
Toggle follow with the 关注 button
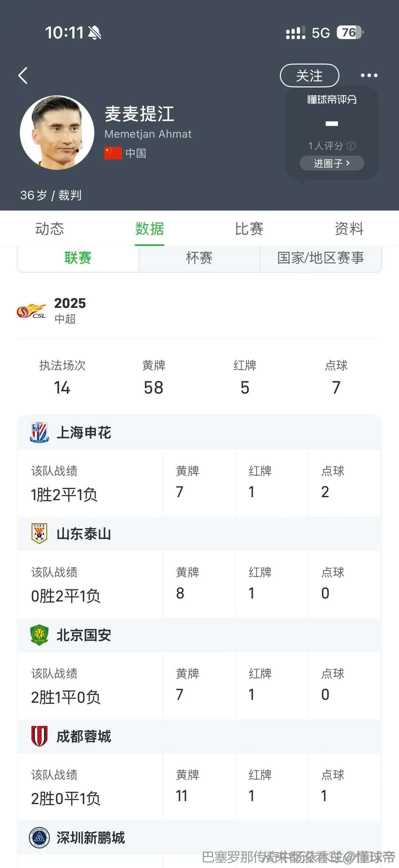click(x=309, y=75)
